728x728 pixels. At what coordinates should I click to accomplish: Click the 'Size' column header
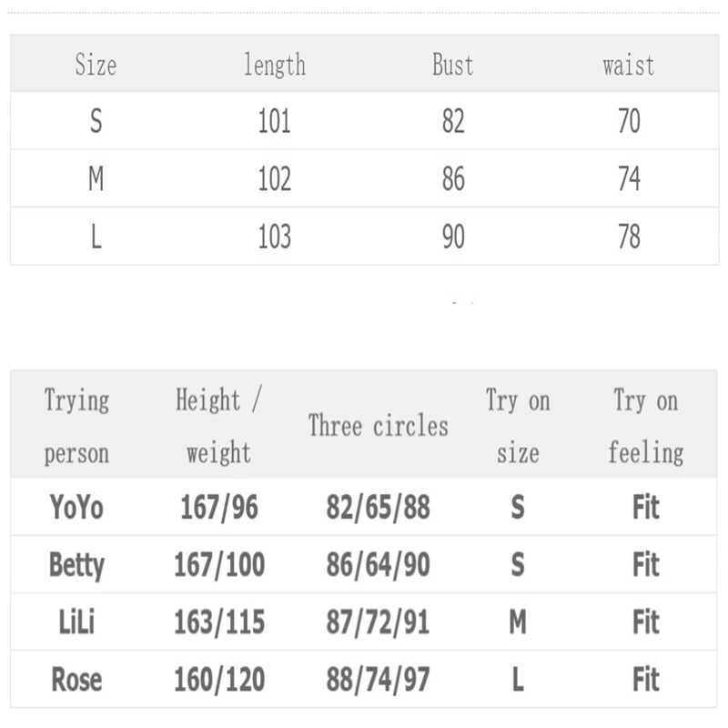96,66
